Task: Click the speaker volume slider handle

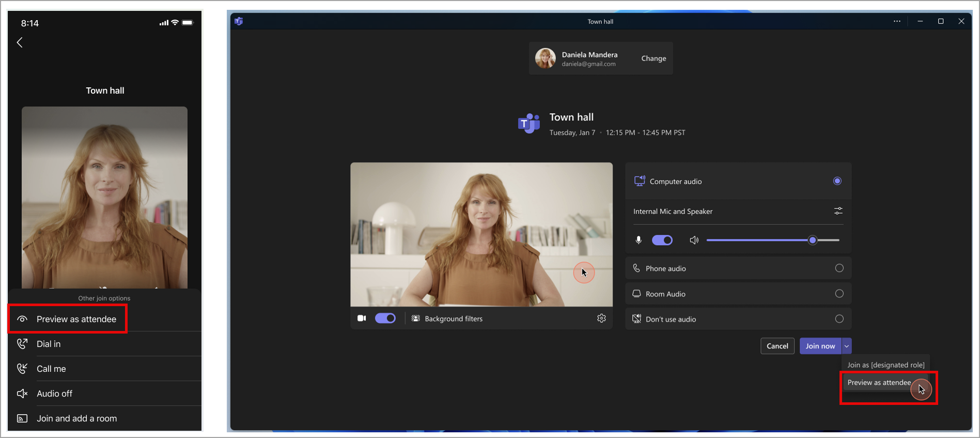Action: coord(813,240)
